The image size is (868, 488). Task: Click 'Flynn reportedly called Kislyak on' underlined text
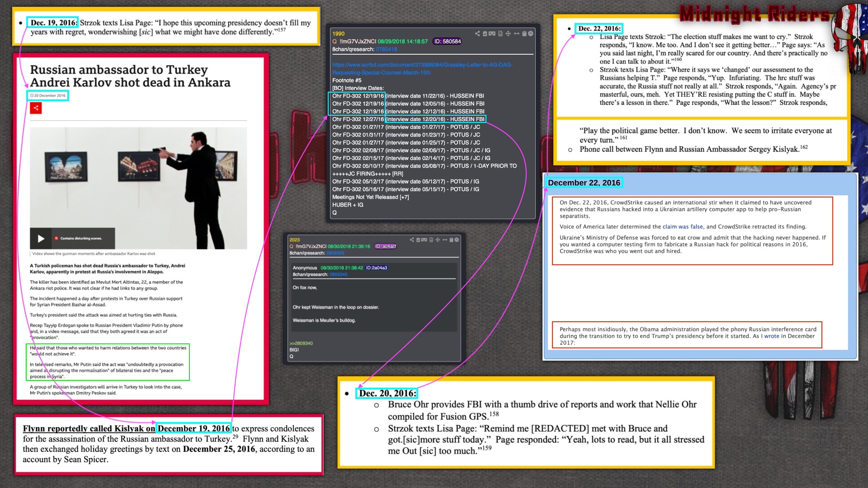pos(89,428)
